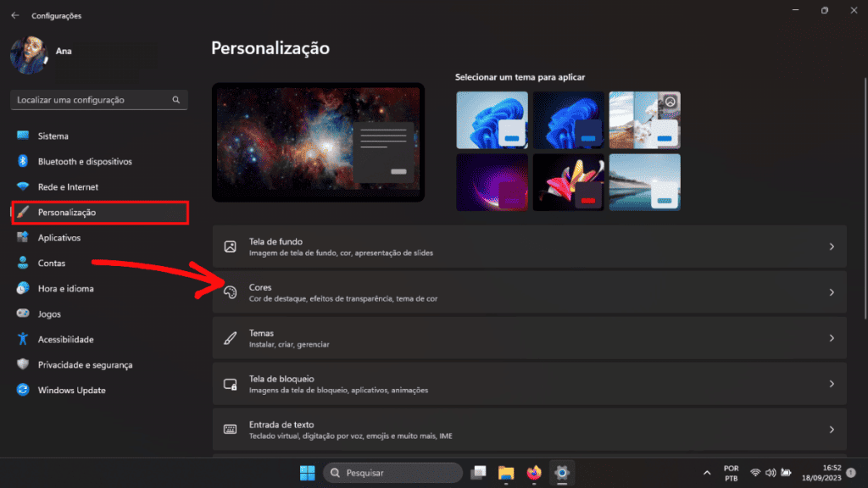Select Acessibilidade in the sidebar
This screenshot has width=868, height=488.
(100, 339)
